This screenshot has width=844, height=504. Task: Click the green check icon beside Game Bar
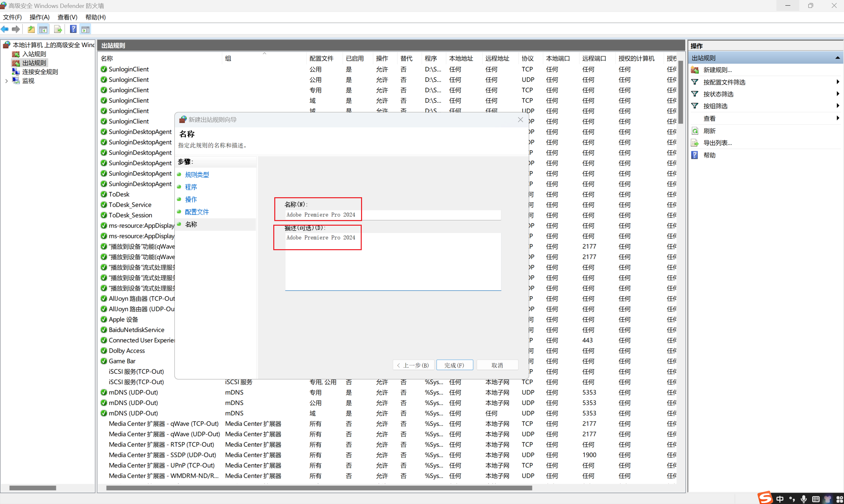click(x=104, y=361)
